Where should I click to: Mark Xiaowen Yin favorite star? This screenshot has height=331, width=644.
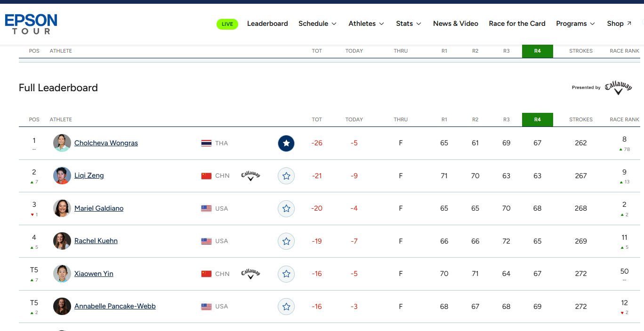(x=286, y=274)
